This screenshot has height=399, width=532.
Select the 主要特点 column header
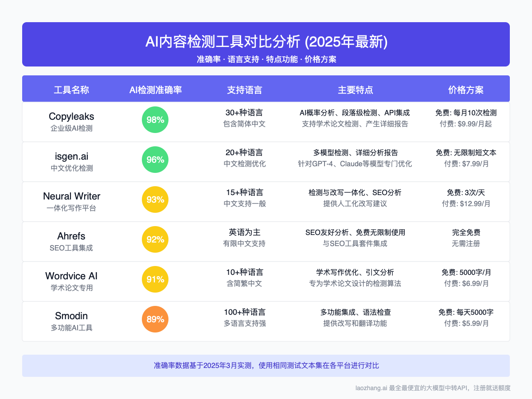(x=355, y=90)
